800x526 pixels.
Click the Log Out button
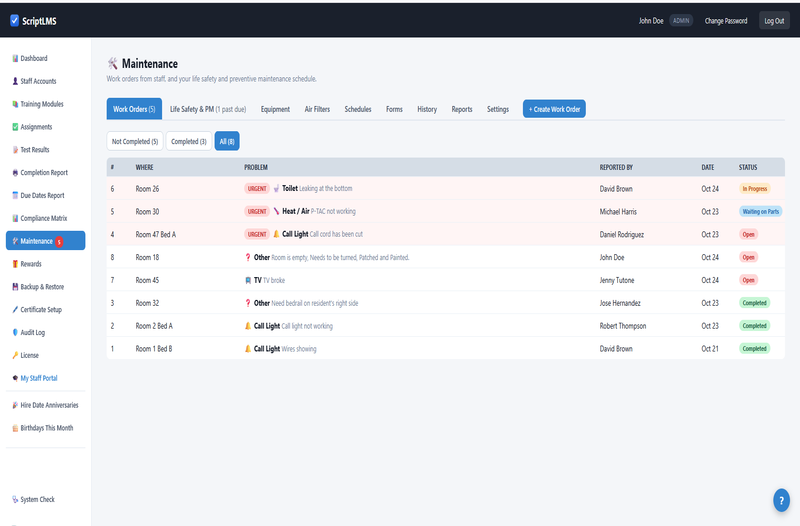click(774, 21)
